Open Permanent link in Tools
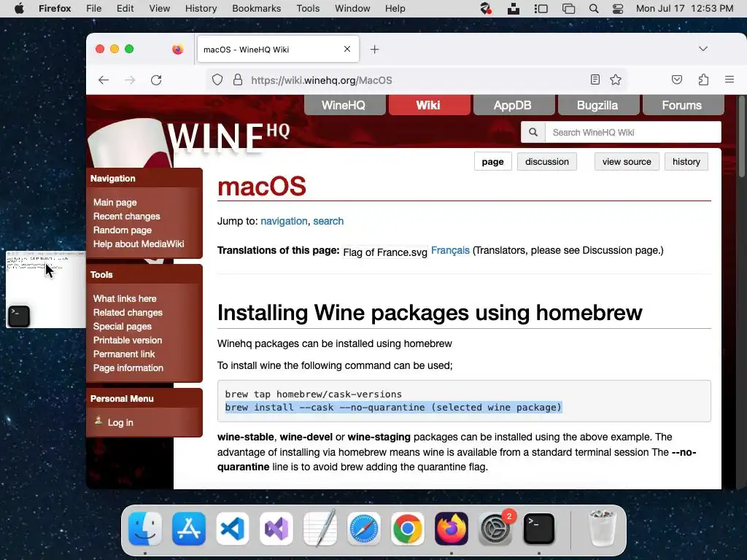This screenshot has height=560, width=747. (x=124, y=354)
